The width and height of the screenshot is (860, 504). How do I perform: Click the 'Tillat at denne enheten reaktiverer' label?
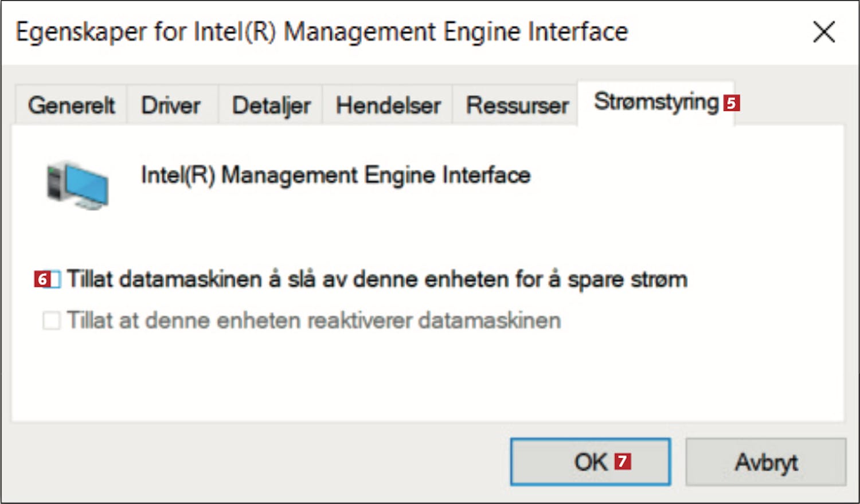[314, 321]
